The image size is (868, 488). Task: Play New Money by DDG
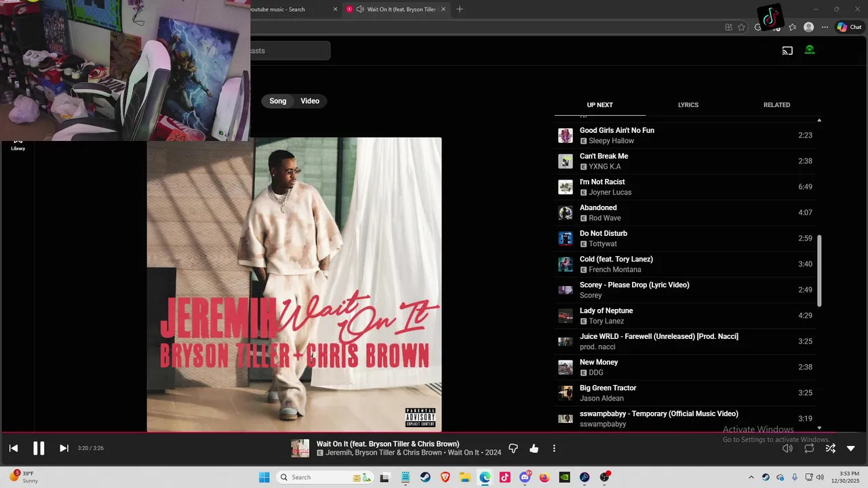(x=685, y=367)
